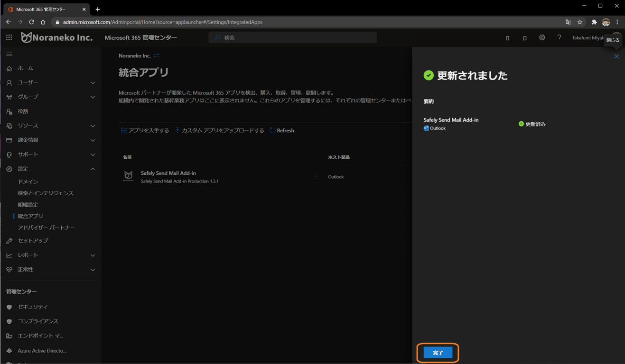This screenshot has height=364, width=625.
Task: Click the Settings gear icon in sidebar
Action: coord(9,169)
